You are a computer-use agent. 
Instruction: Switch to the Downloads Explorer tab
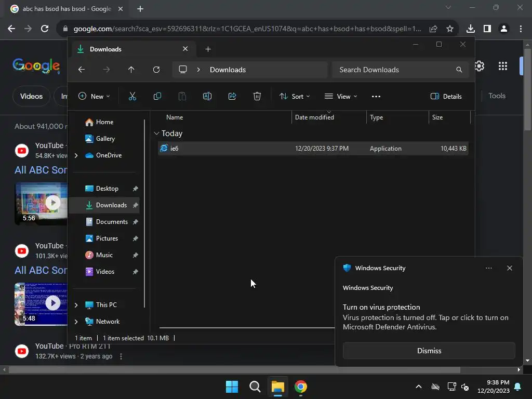tap(133, 49)
